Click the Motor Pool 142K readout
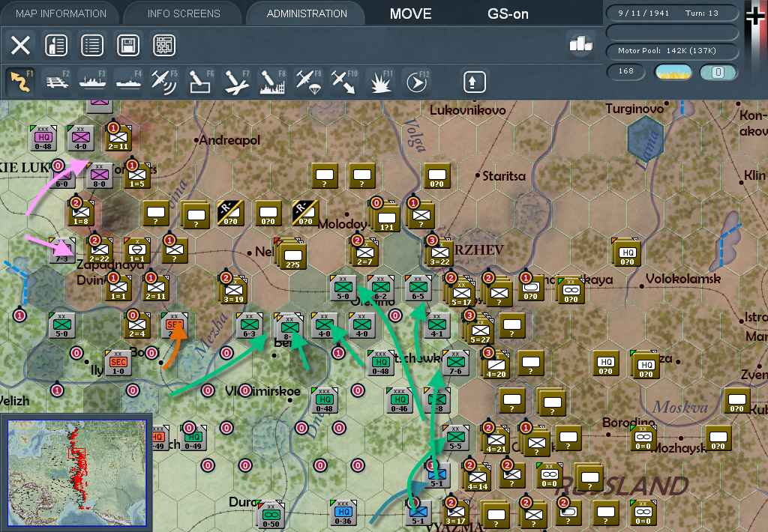 pos(672,51)
